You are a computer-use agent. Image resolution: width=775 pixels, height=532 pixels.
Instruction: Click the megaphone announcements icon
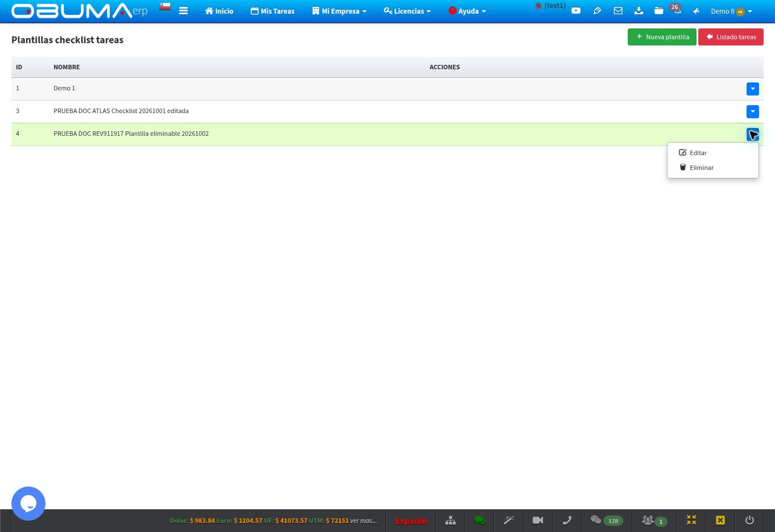click(x=696, y=11)
